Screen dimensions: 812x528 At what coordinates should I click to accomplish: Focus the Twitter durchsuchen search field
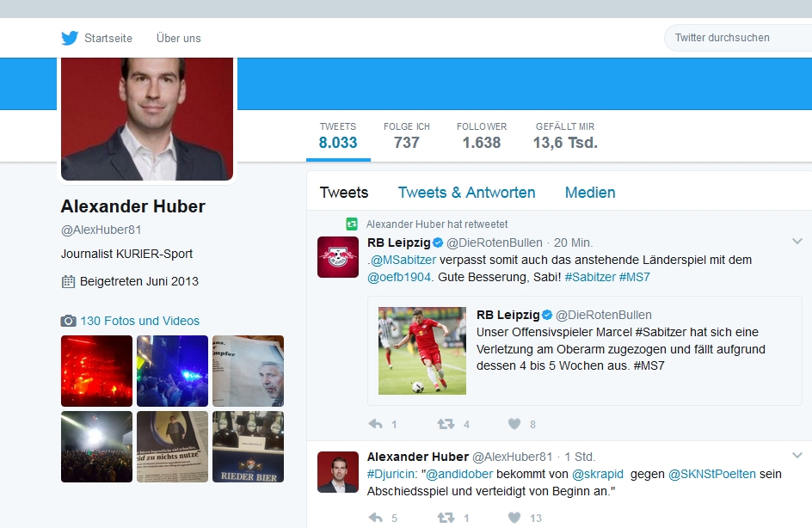(741, 38)
